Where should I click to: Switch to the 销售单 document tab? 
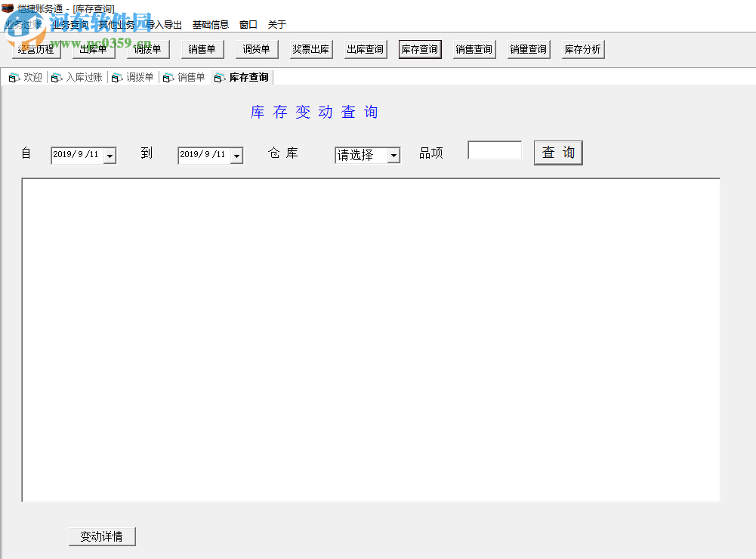tap(184, 78)
